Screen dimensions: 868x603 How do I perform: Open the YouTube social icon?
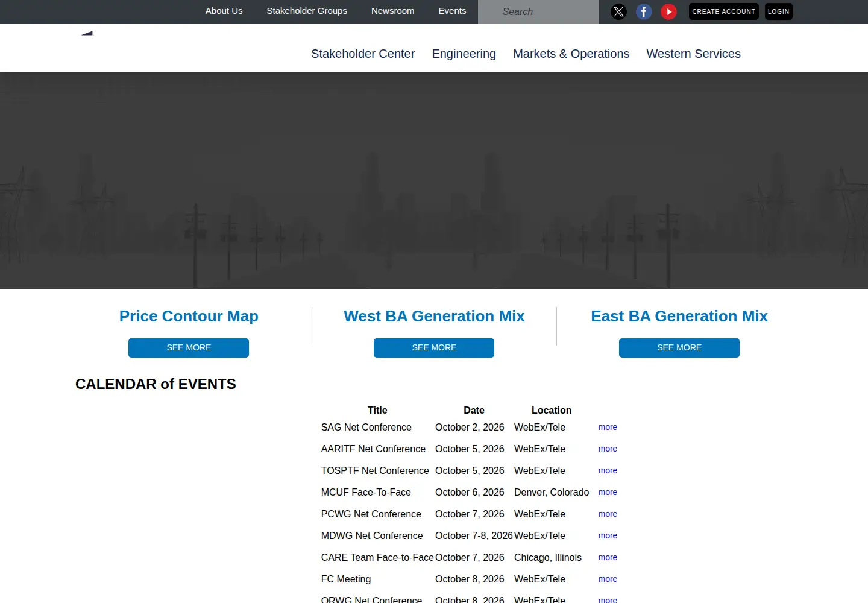[668, 11]
